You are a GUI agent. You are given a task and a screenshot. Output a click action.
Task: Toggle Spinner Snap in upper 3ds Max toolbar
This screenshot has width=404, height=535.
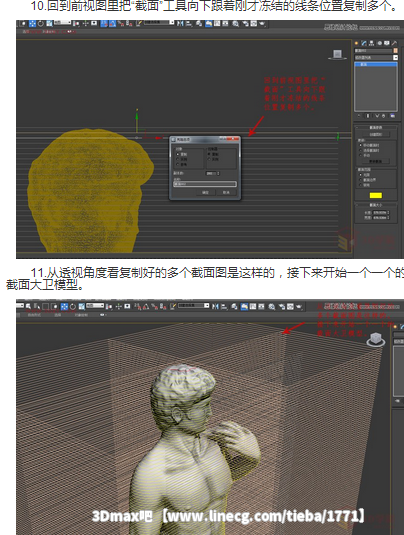click(x=128, y=24)
